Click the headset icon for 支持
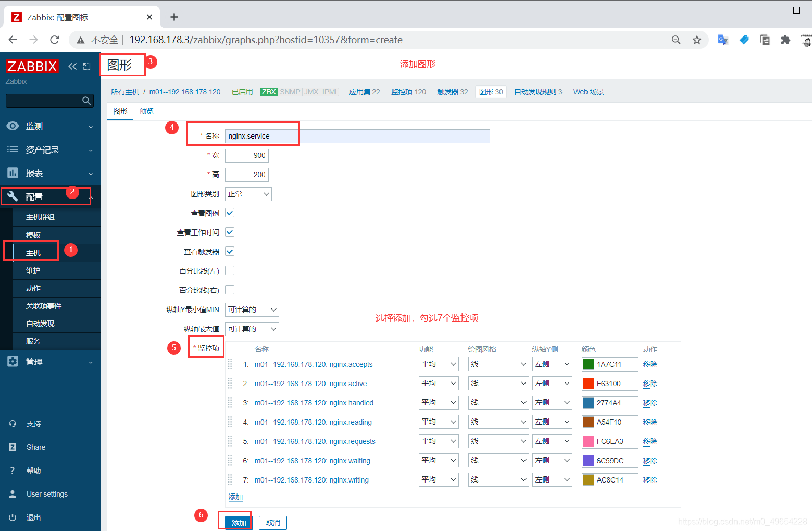The height and width of the screenshot is (531, 812). (13, 424)
